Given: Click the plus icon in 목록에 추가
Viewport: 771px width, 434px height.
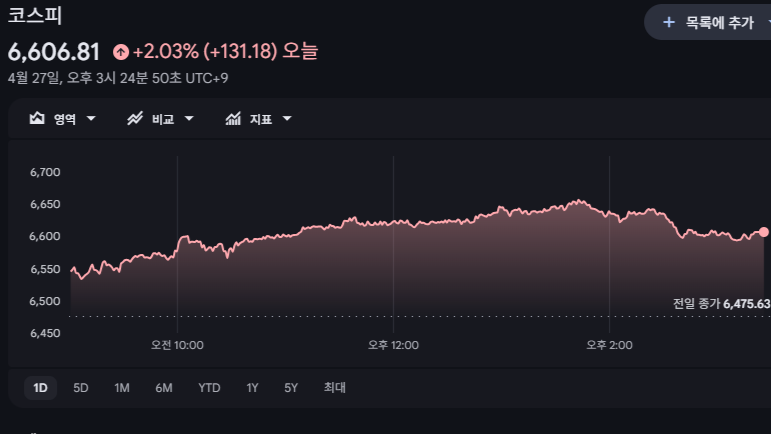Looking at the screenshot, I should 669,22.
